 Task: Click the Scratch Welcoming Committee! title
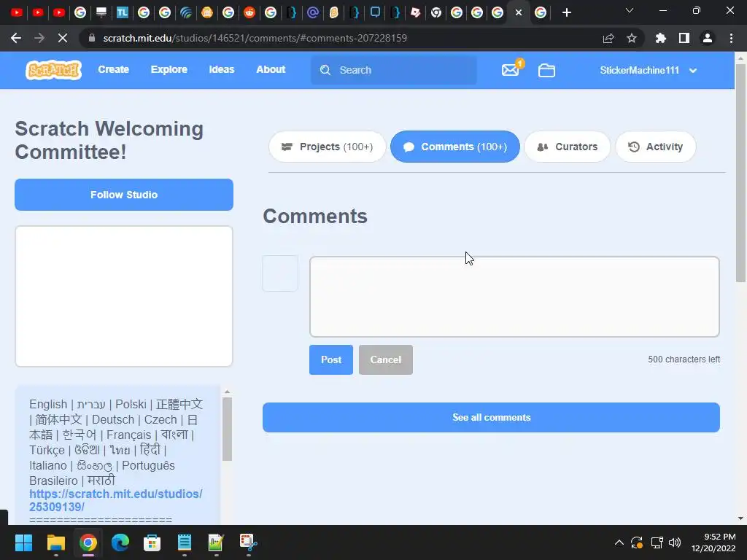109,141
